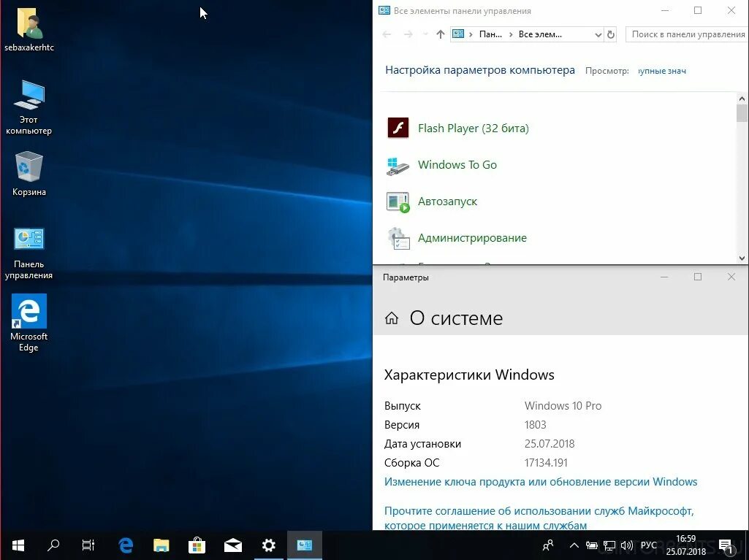749x560 pixels.
Task: Refresh the Control Panel view
Action: pyautogui.click(x=610, y=34)
